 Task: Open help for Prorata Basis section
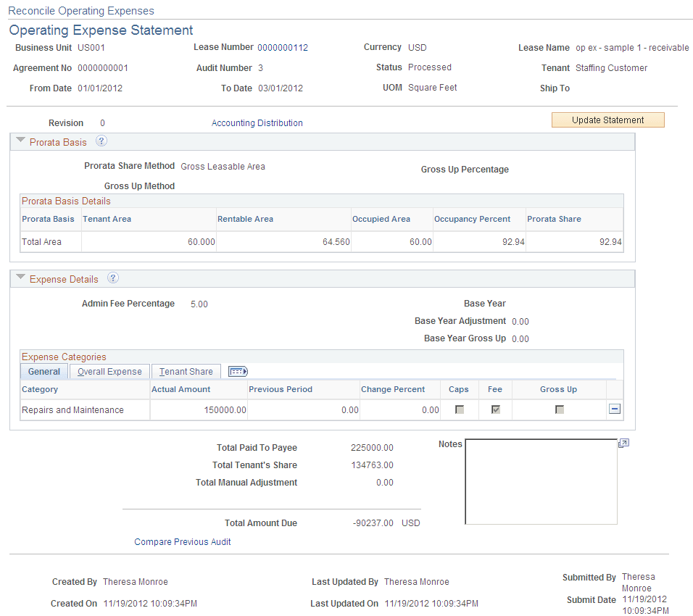101,142
